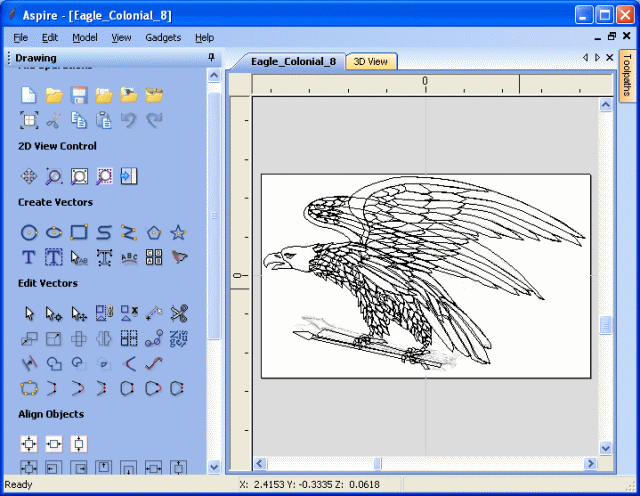Create a new file with the blank page icon
Viewport: 640px width, 496px height.
(29, 95)
